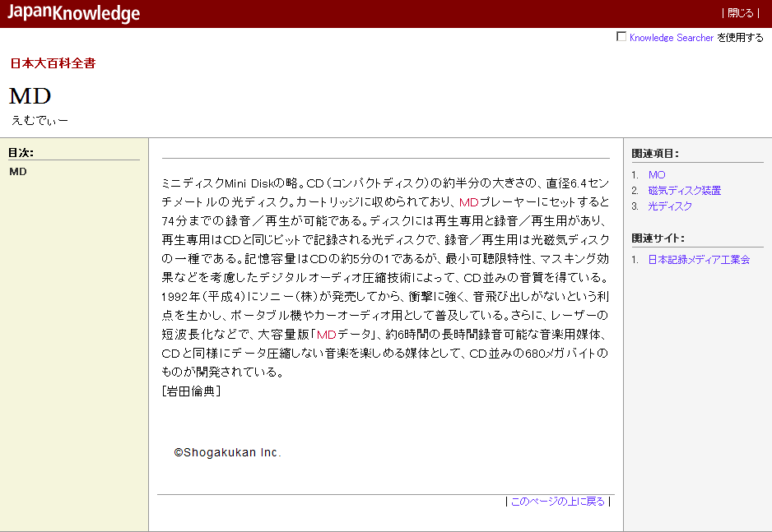Click the red MD in MDデータ
772x532 pixels.
coord(327,335)
